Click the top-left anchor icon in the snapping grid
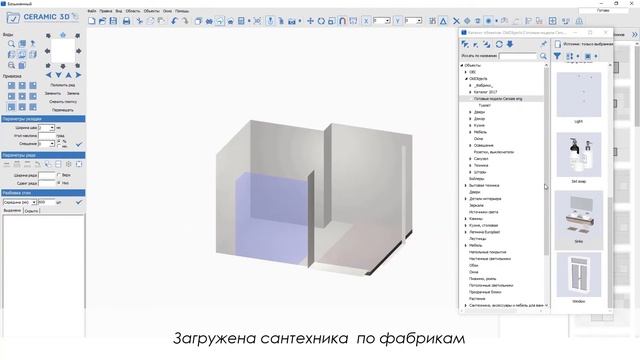This screenshot has height=360, width=640. coord(11,85)
